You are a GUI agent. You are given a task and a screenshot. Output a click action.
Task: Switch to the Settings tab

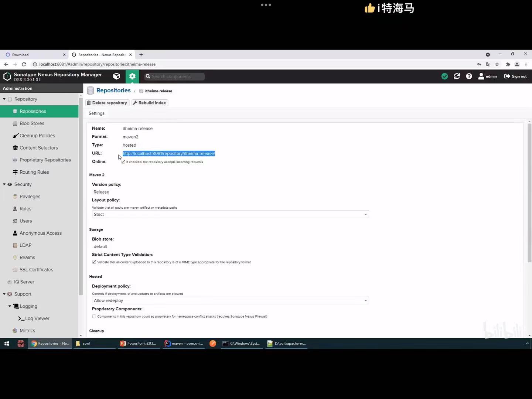click(96, 113)
